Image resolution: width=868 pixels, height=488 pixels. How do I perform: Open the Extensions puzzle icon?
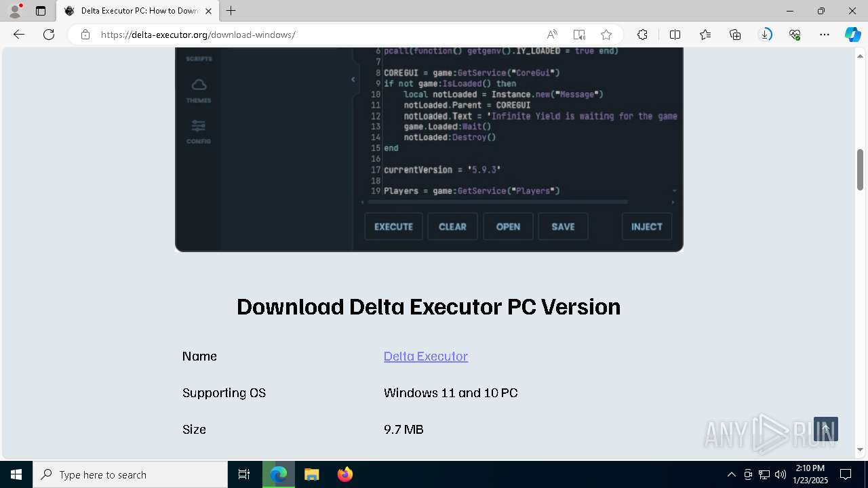click(x=642, y=35)
